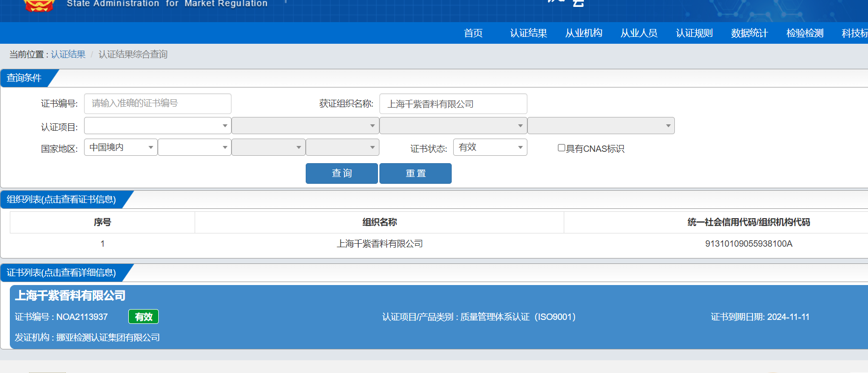
Task: Expand the third 认证项目 dropdown
Action: (453, 126)
